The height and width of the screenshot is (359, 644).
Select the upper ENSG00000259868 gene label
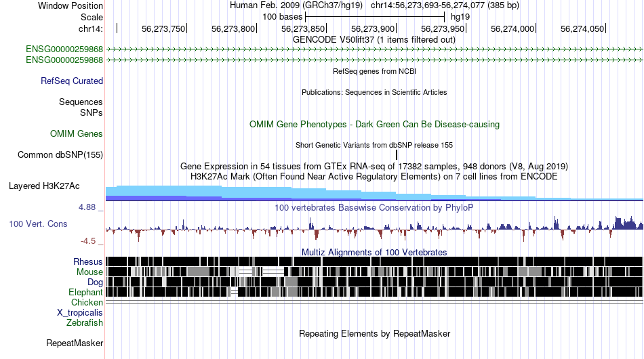[x=64, y=49]
